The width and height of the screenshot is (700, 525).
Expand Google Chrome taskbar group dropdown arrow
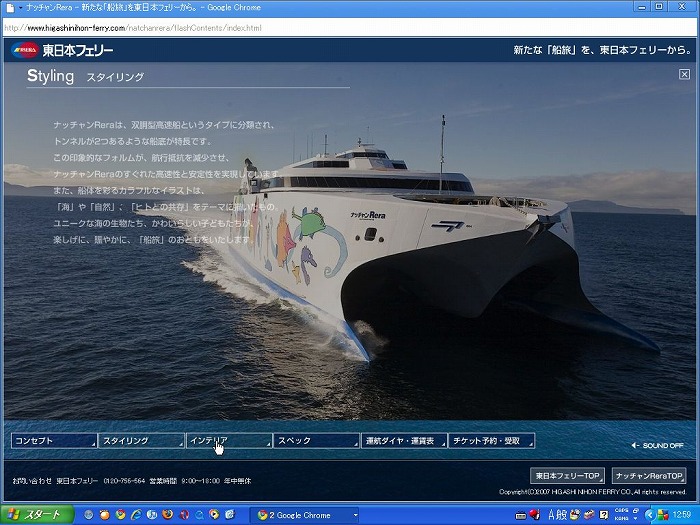click(x=355, y=515)
